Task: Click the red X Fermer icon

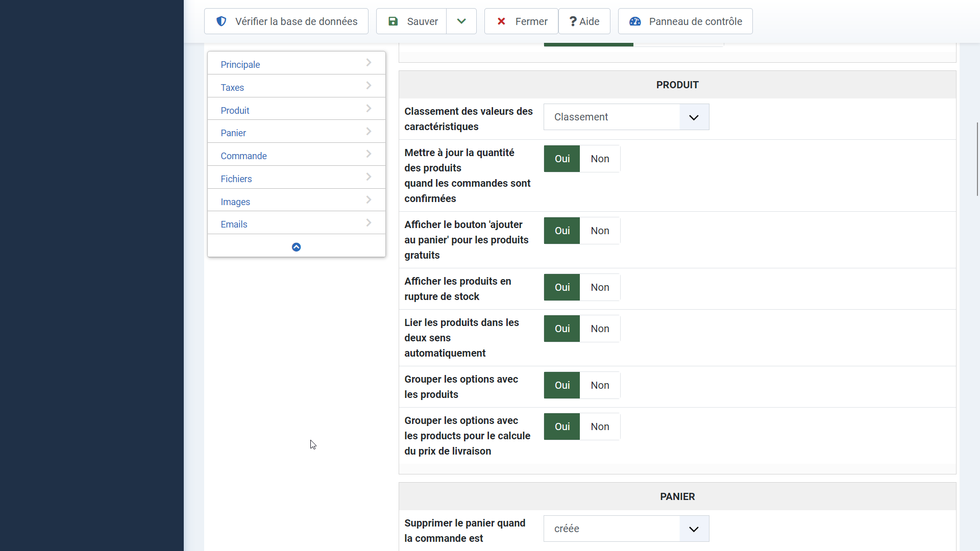Action: click(501, 21)
